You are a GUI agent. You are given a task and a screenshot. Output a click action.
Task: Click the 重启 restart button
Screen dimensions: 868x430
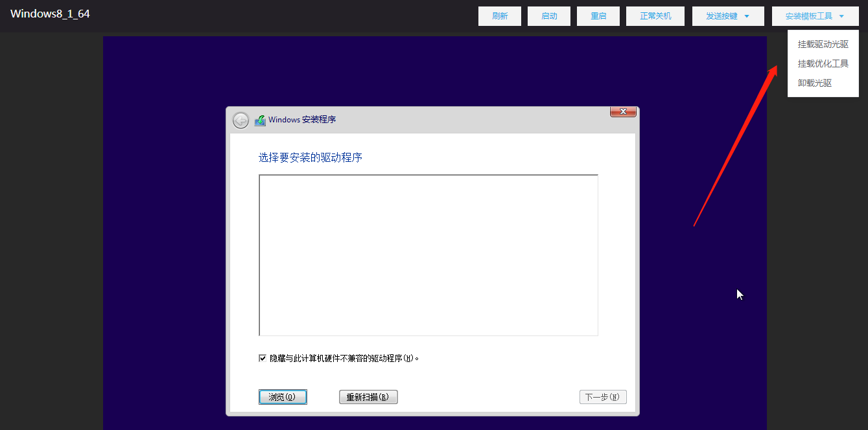(598, 16)
